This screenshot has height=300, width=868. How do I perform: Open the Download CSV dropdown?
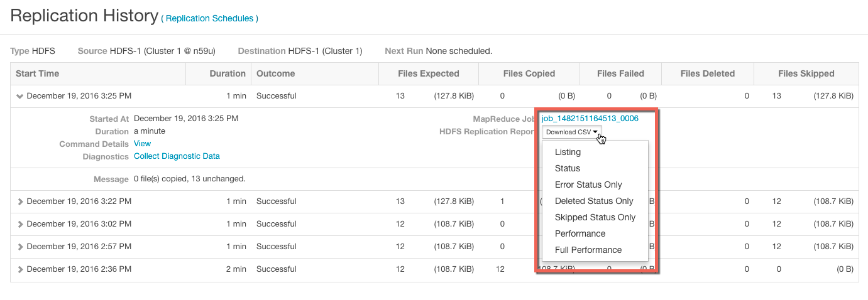pos(571,132)
